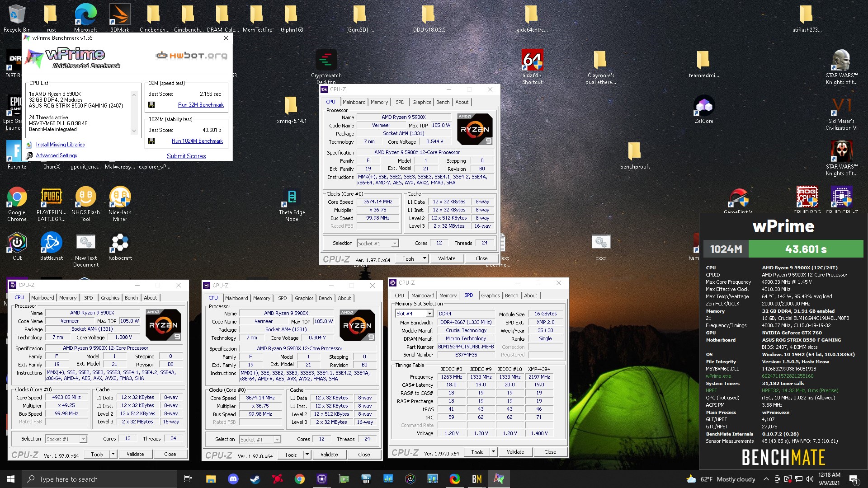Click Run 1024M Benchmark link
Screen dimensions: 868x488
point(197,141)
